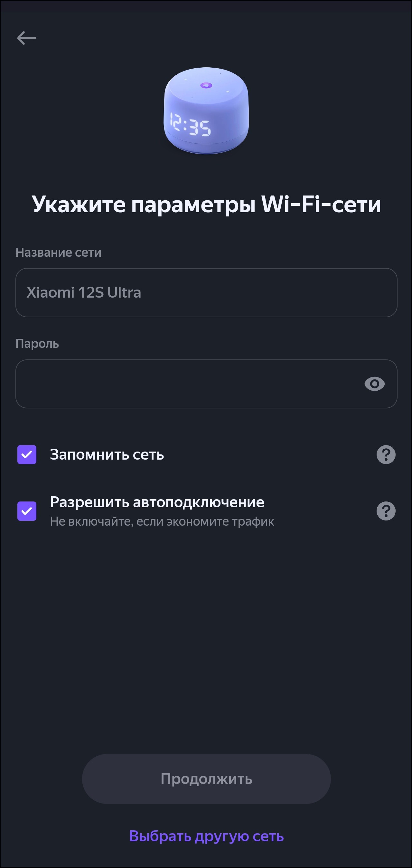Click the "Пароль" field label
The width and height of the screenshot is (412, 868).
click(37, 344)
